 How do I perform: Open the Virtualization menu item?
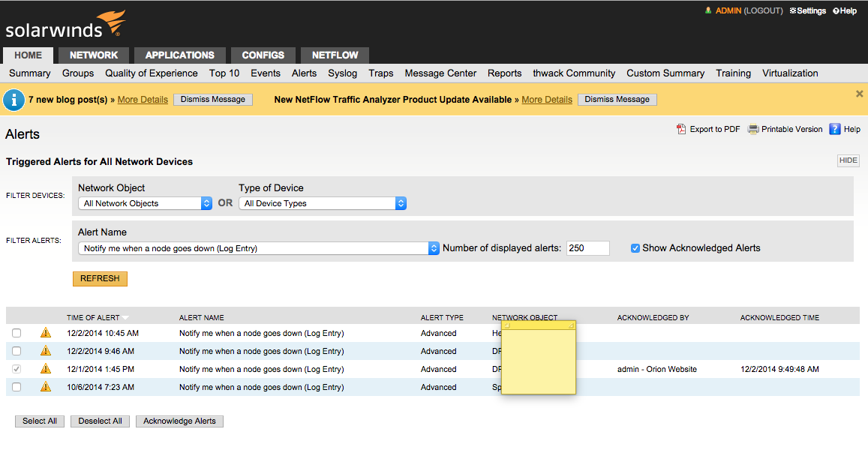pos(790,73)
